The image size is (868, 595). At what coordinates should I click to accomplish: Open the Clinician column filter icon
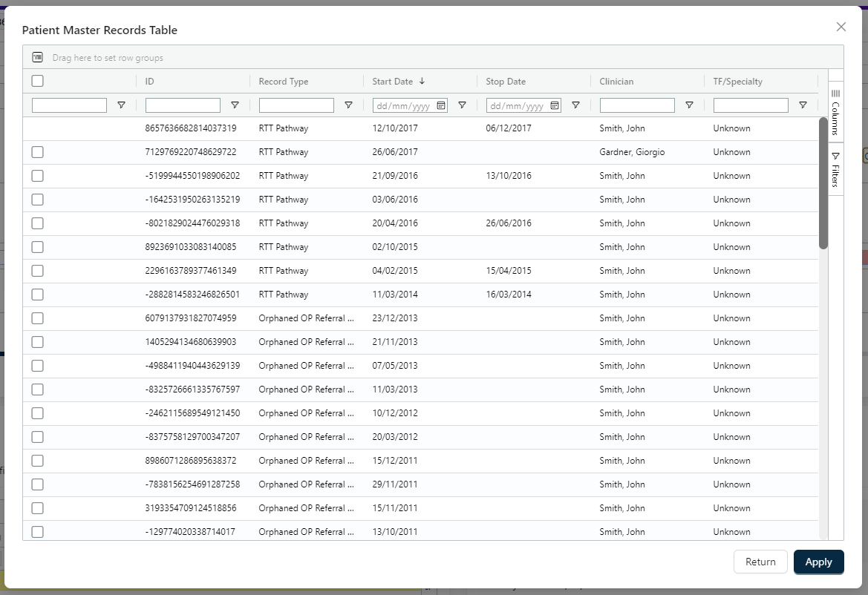click(x=689, y=105)
